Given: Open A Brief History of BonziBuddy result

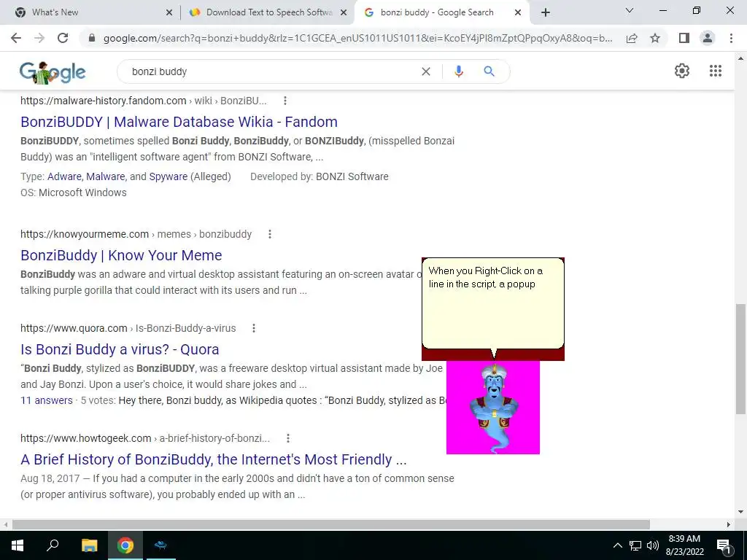Looking at the screenshot, I should click(214, 459).
